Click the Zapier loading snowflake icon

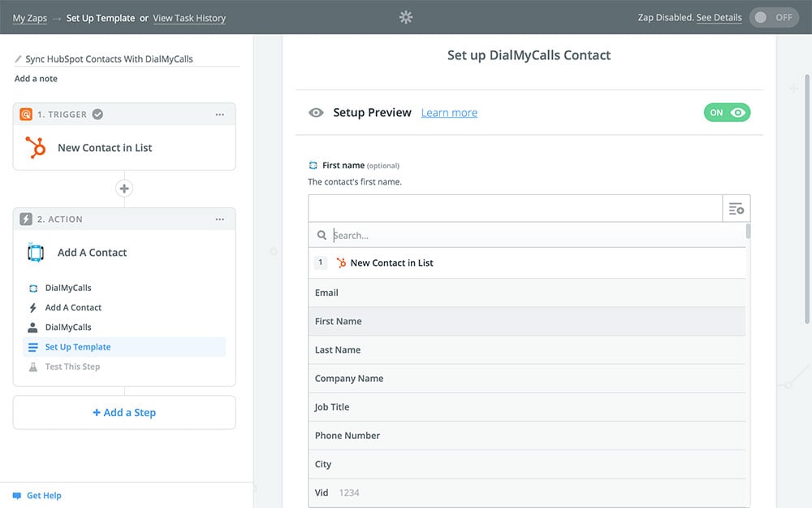point(406,17)
